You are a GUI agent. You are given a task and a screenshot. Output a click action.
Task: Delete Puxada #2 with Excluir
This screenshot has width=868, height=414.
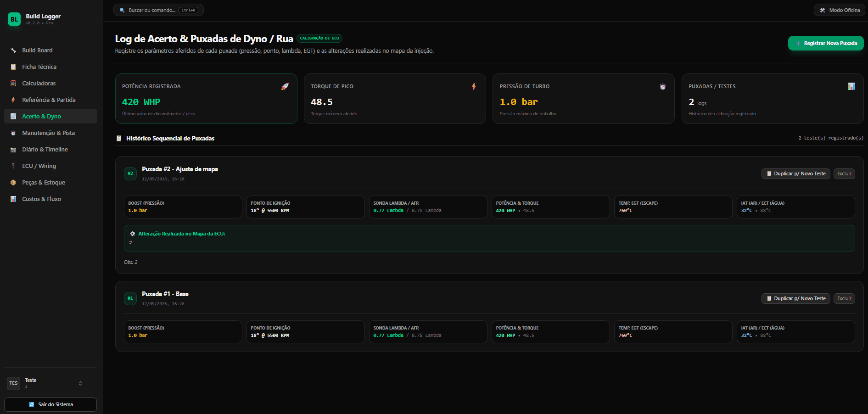pos(844,173)
